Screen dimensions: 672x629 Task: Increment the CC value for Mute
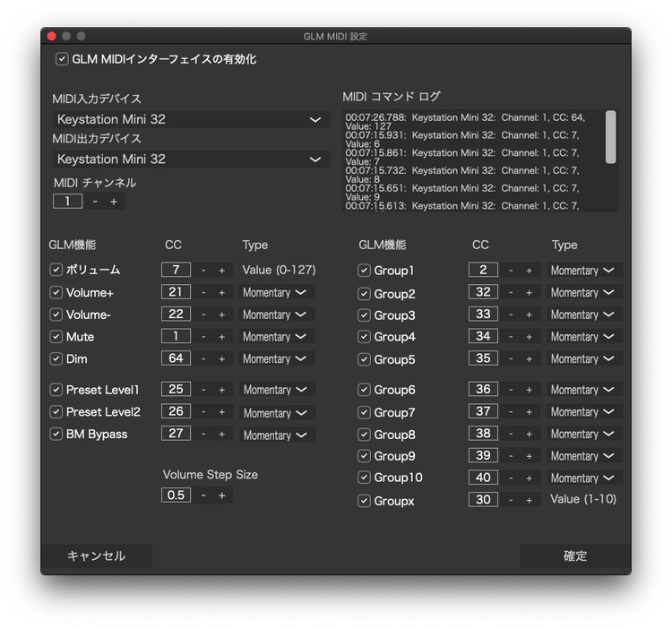pyautogui.click(x=221, y=337)
